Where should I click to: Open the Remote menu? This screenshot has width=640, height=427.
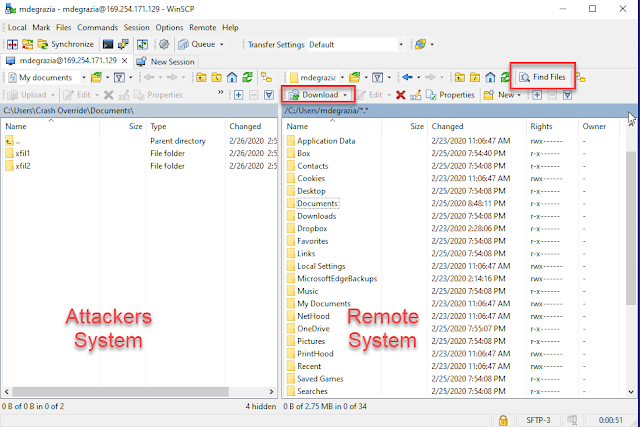coord(202,28)
